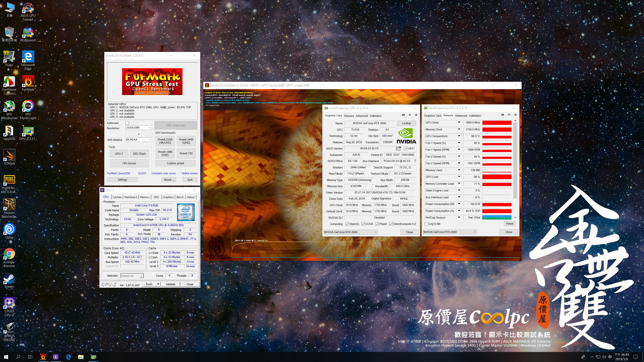The image size is (644, 362).
Task: Open GPU selector dropdown in GPU-Z Sensors window
Action: [x=450, y=232]
